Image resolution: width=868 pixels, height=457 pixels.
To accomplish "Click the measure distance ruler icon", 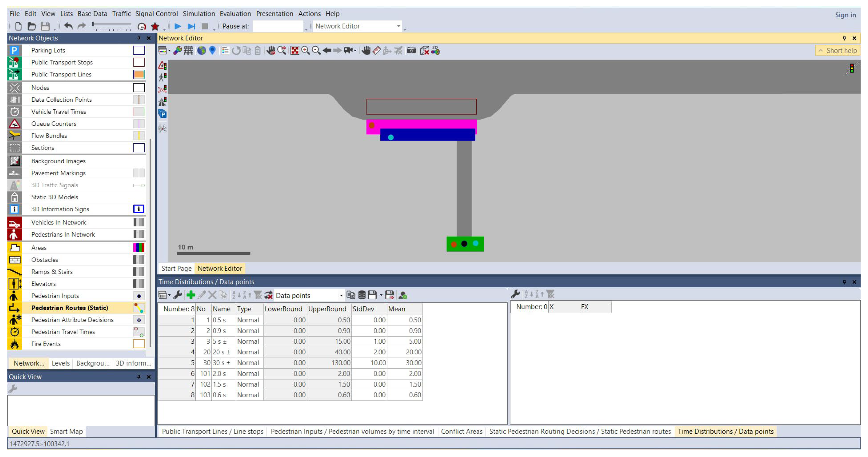I will [x=377, y=51].
